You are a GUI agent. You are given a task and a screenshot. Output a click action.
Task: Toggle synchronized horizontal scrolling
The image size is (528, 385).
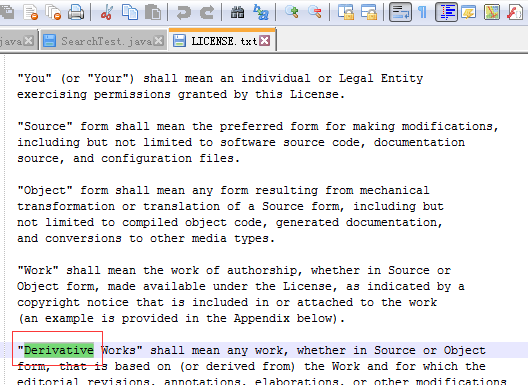[369, 12]
